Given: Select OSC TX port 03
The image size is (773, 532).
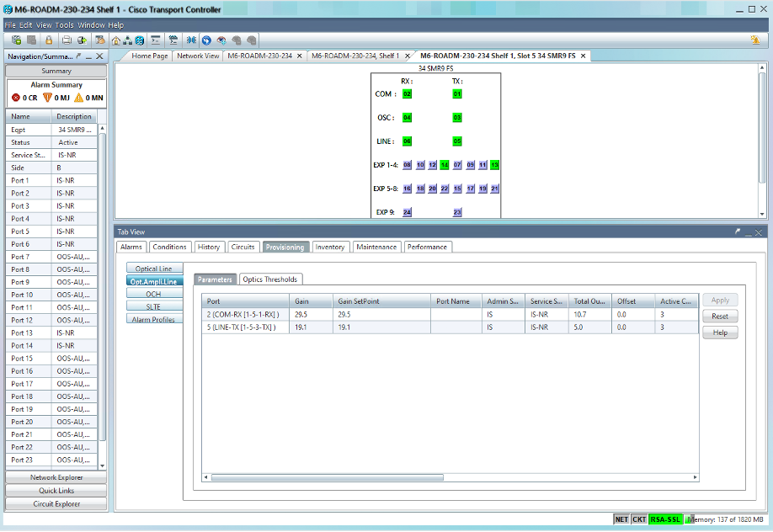Looking at the screenshot, I should [x=457, y=117].
